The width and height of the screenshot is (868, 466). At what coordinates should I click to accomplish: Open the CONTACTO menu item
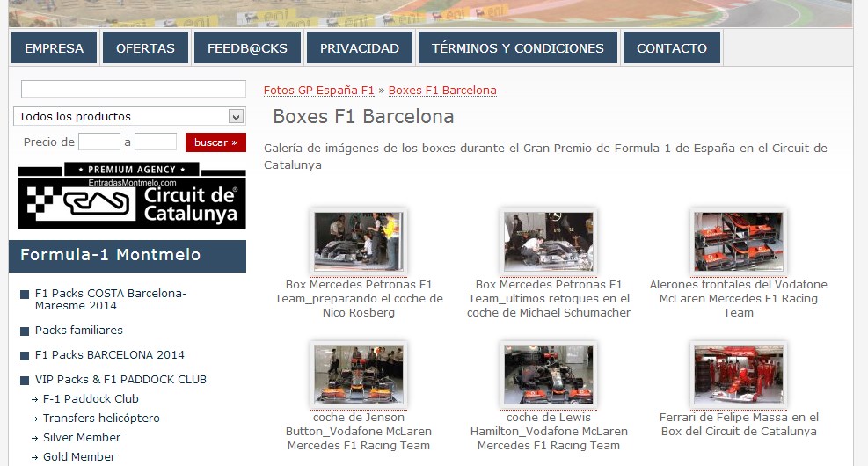pyautogui.click(x=672, y=48)
